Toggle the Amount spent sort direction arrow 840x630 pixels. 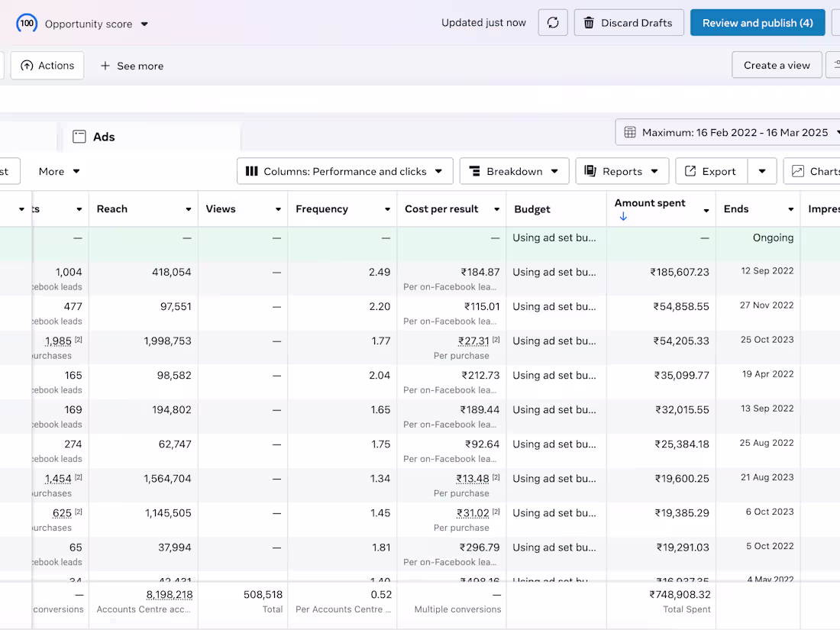623,215
